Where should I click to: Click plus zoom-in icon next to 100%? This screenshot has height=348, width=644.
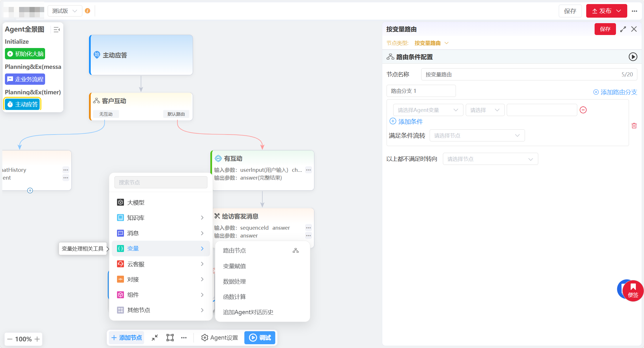(x=37, y=339)
